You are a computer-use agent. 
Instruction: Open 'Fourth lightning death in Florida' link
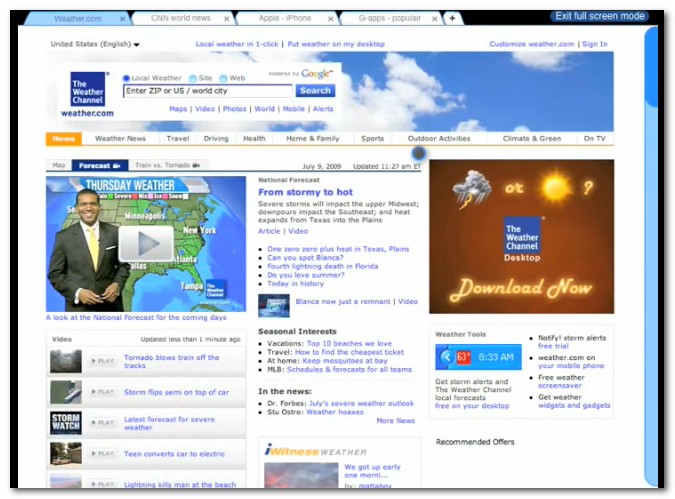(322, 267)
